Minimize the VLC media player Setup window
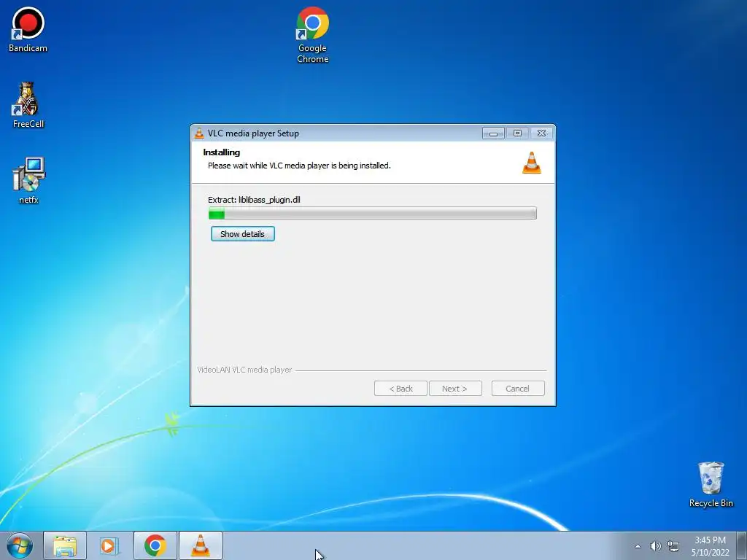 coord(493,133)
